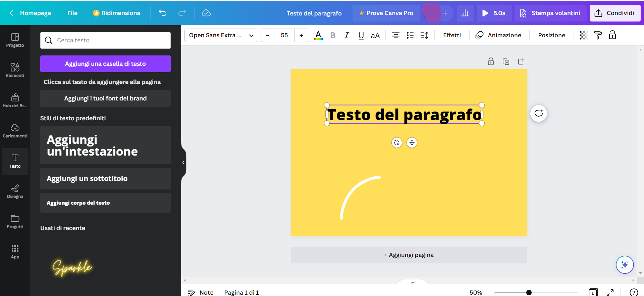The height and width of the screenshot is (296, 644).
Task: Open the line spacing icon
Action: [424, 35]
